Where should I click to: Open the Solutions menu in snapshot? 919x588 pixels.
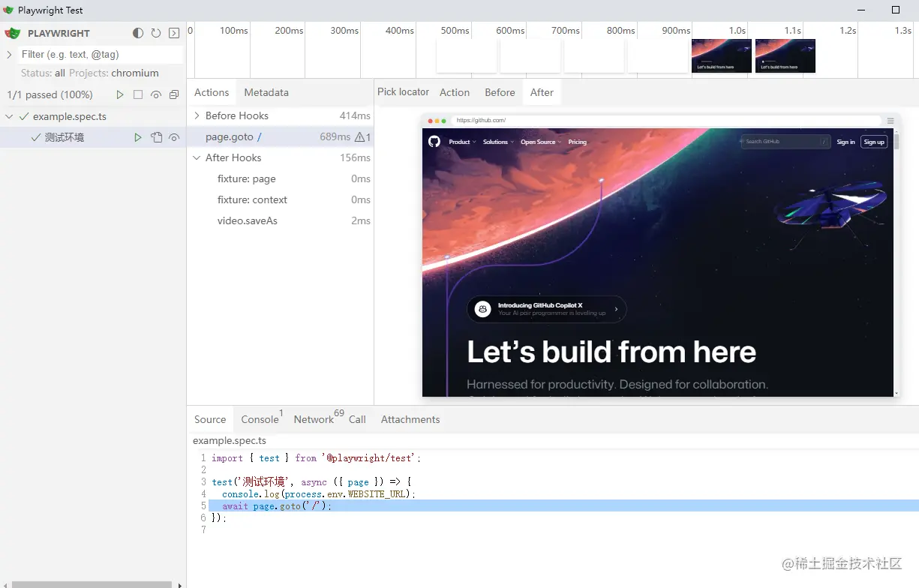[498, 142]
